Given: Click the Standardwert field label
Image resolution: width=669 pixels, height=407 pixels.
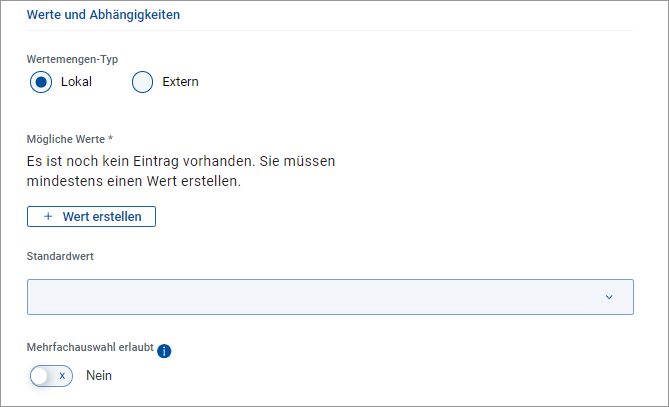Looking at the screenshot, I should tap(60, 257).
